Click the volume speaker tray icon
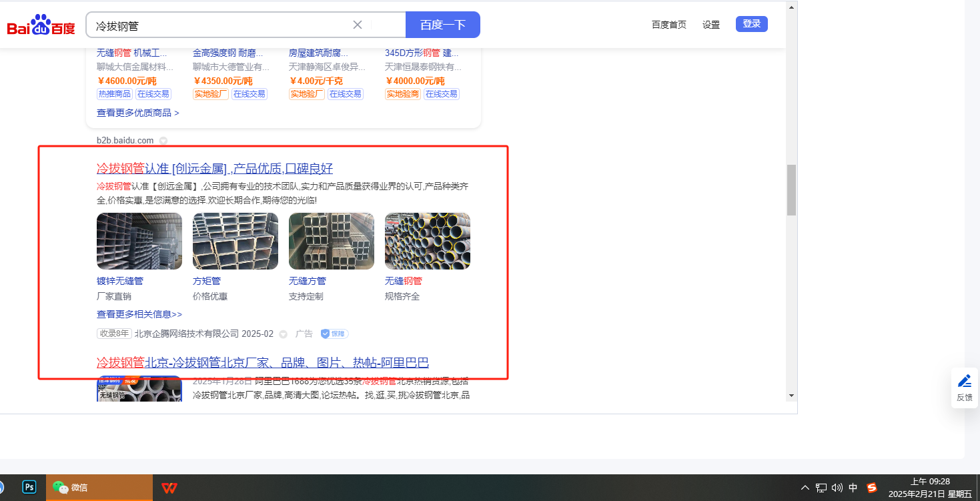980x501 pixels. 837,488
